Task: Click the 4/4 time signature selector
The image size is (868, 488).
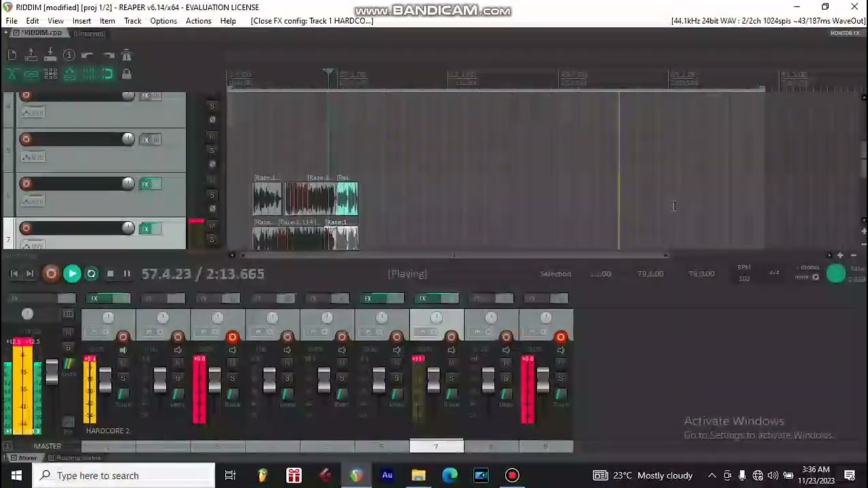Action: pos(774,272)
